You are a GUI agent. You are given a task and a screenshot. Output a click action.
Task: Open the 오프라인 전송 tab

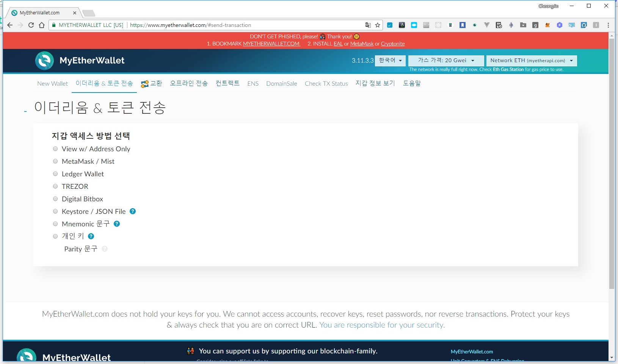pyautogui.click(x=189, y=83)
